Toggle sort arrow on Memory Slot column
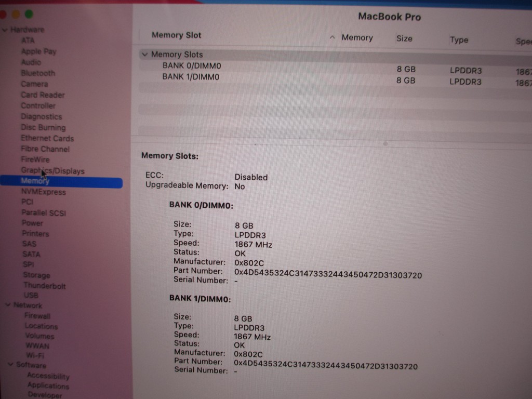The height and width of the screenshot is (399, 532). pyautogui.click(x=332, y=37)
